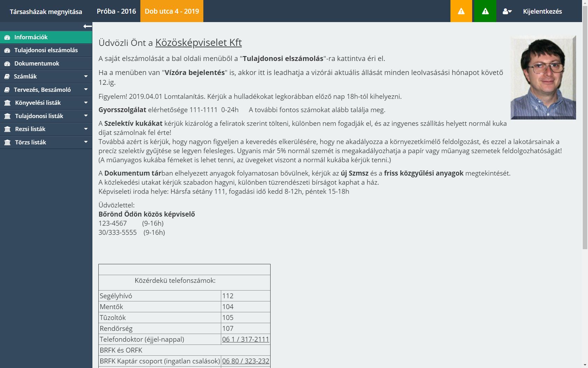Open the user account menu icon
Viewport: 588px width, 368px height.
click(x=507, y=11)
